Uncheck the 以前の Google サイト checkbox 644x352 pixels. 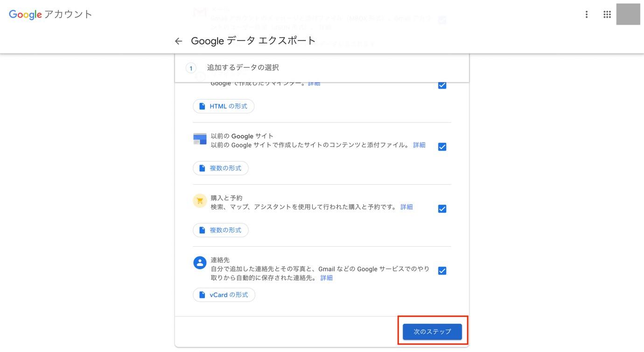[441, 146]
